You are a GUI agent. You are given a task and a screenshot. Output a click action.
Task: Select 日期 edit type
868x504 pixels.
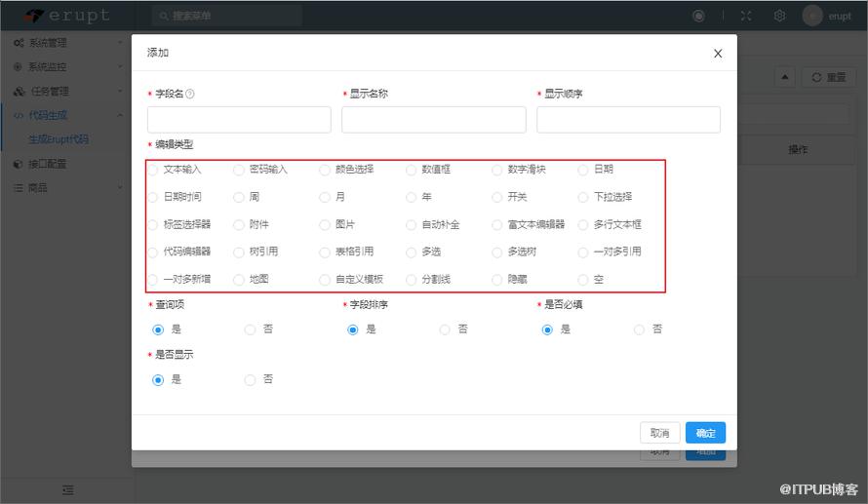click(x=583, y=170)
